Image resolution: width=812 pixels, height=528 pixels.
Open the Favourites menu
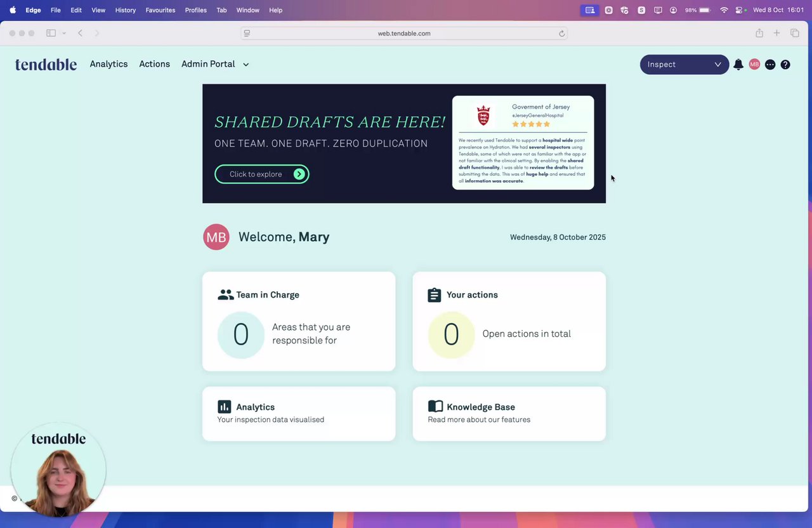tap(160, 10)
